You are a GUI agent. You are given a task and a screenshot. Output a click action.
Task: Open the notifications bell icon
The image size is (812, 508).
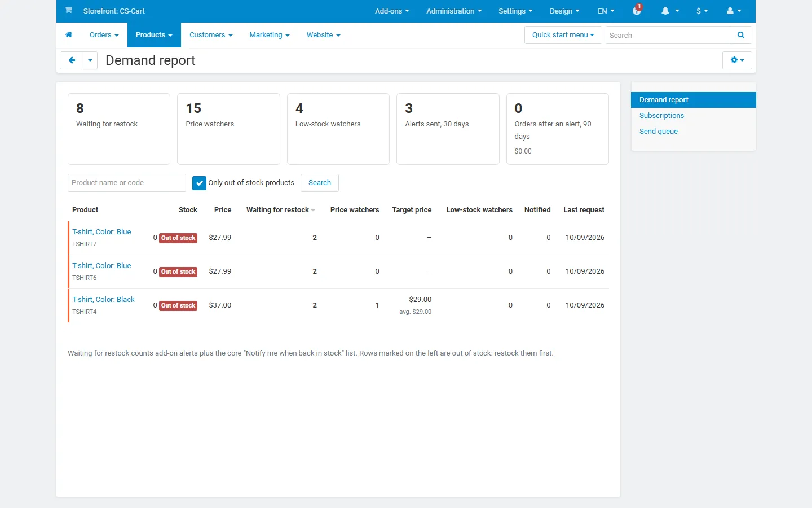(x=670, y=11)
